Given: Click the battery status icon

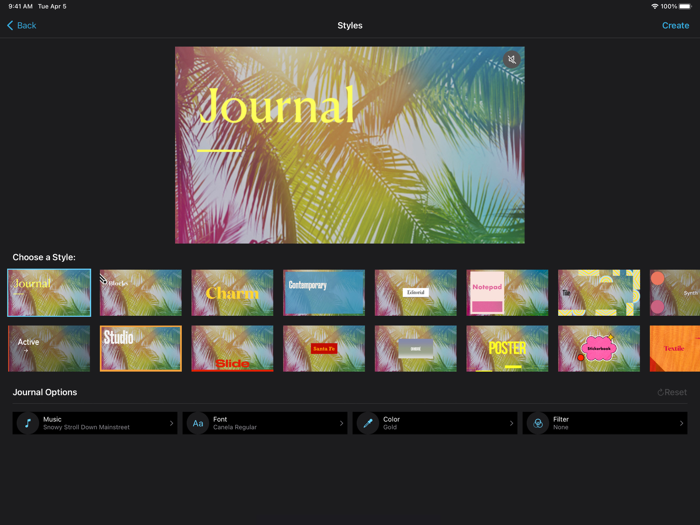Looking at the screenshot, I should [685, 6].
